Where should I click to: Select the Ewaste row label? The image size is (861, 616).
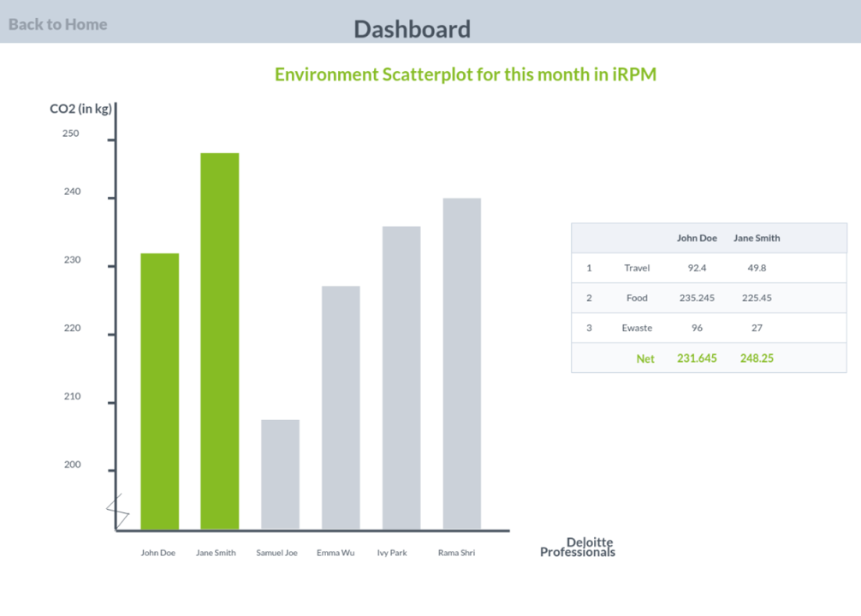(637, 328)
